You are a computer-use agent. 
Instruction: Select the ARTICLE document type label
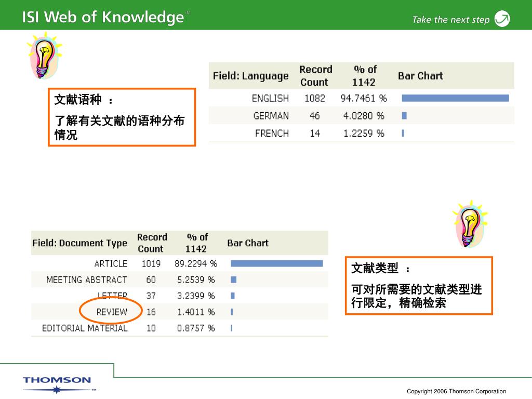(111, 263)
